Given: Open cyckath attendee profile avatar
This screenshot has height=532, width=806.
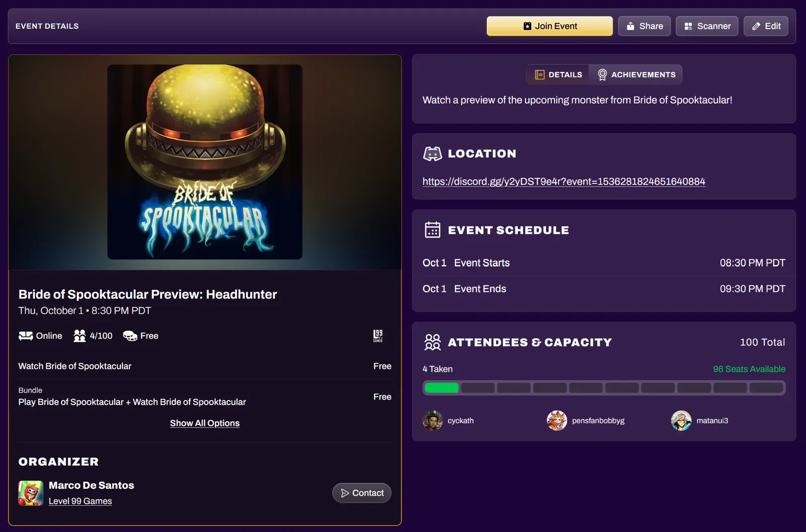Looking at the screenshot, I should click(x=433, y=420).
